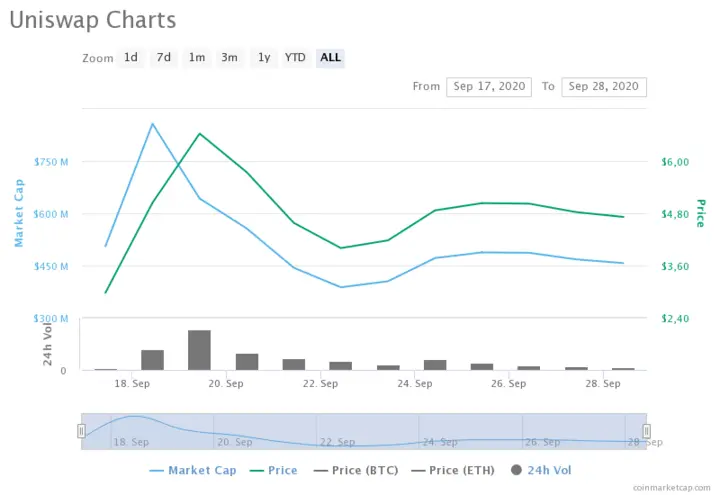
Task: Click the Uniswap Charts heading
Action: tap(93, 20)
